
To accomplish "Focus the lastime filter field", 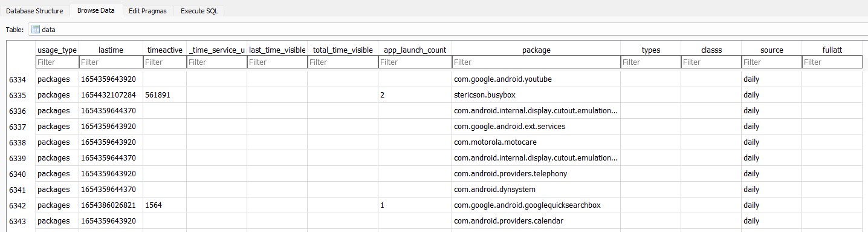I will [x=111, y=62].
